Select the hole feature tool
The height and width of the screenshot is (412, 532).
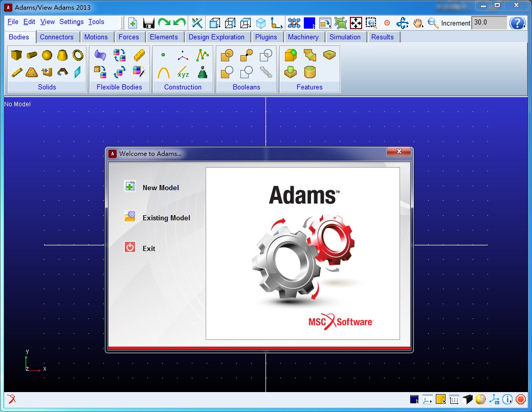[329, 54]
